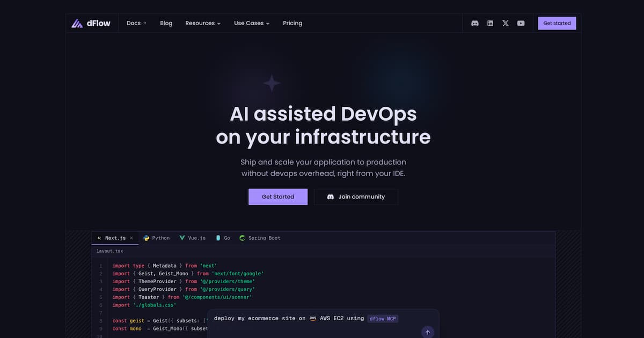The width and height of the screenshot is (644, 338).
Task: Open the Discord icon in header
Action: [475, 23]
